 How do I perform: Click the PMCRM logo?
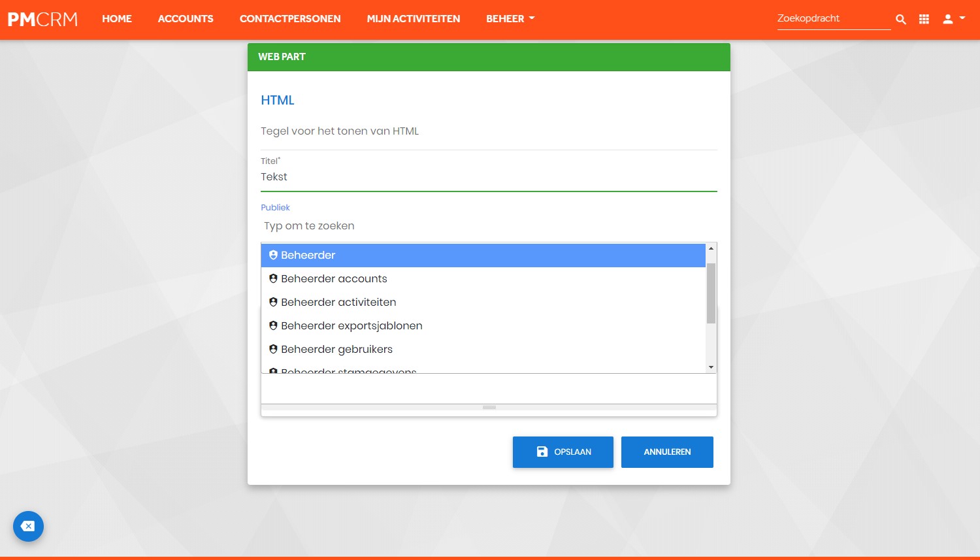point(42,20)
